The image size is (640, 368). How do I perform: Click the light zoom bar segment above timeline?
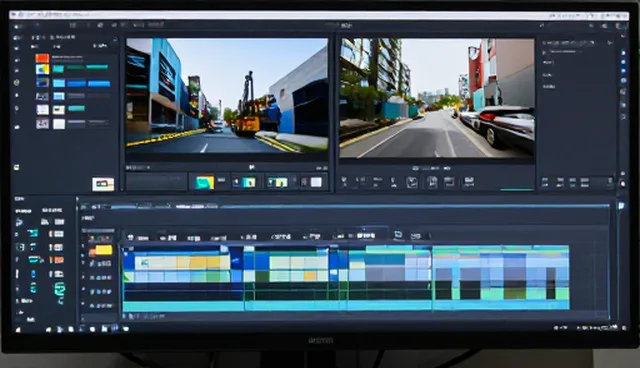click(196, 206)
